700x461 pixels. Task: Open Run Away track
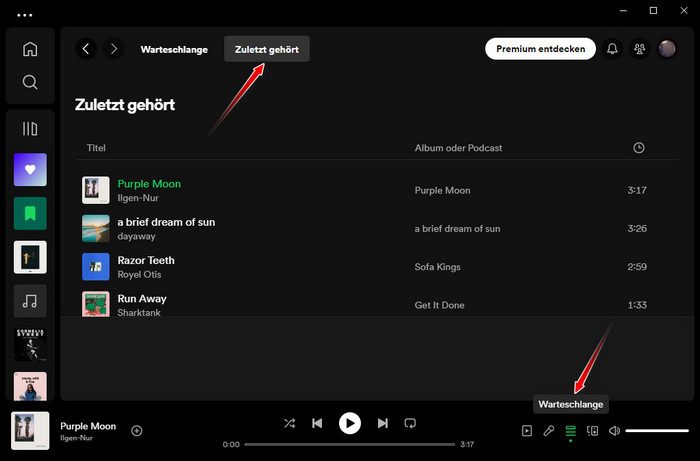pyautogui.click(x=142, y=299)
